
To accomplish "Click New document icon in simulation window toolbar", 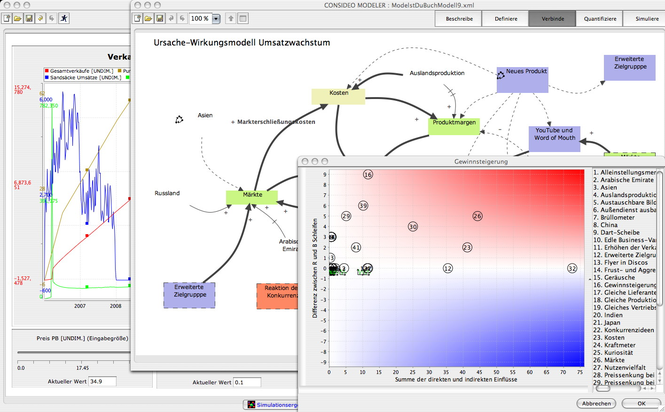I will pos(6,18).
